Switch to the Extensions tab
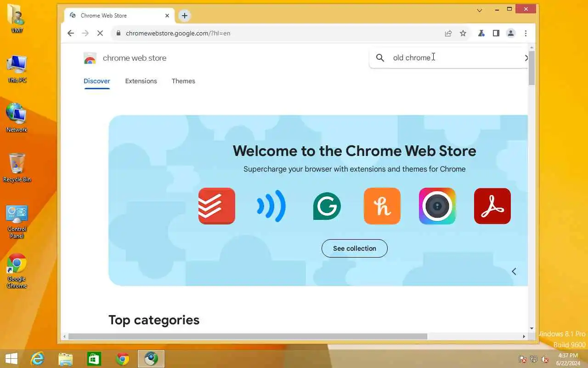 (x=141, y=81)
